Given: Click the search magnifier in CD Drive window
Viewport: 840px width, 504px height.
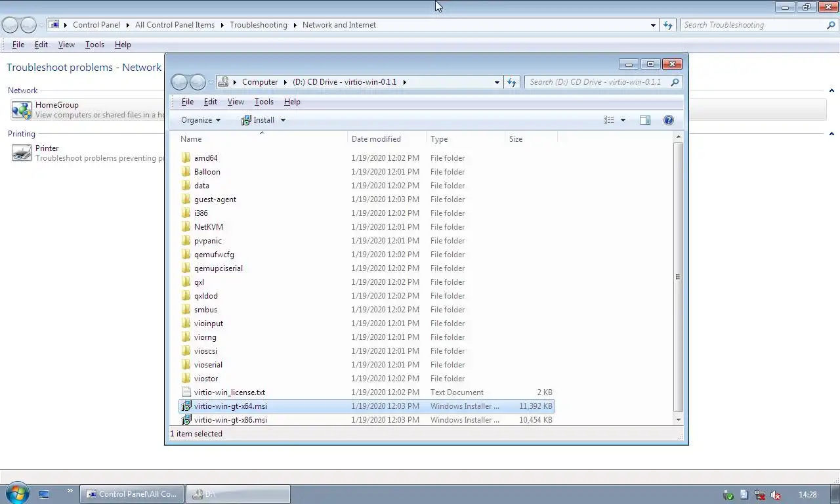Looking at the screenshot, I should click(675, 82).
